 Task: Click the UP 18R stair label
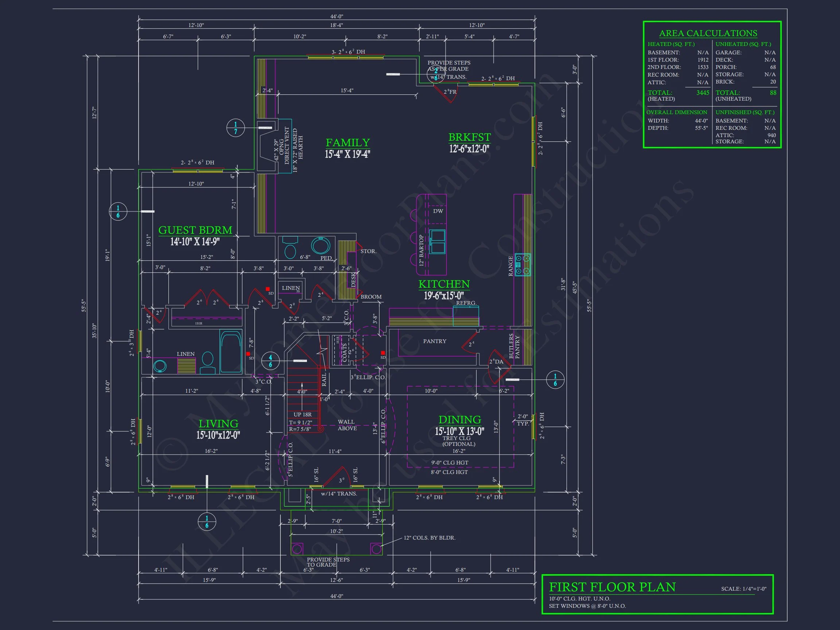(x=302, y=415)
